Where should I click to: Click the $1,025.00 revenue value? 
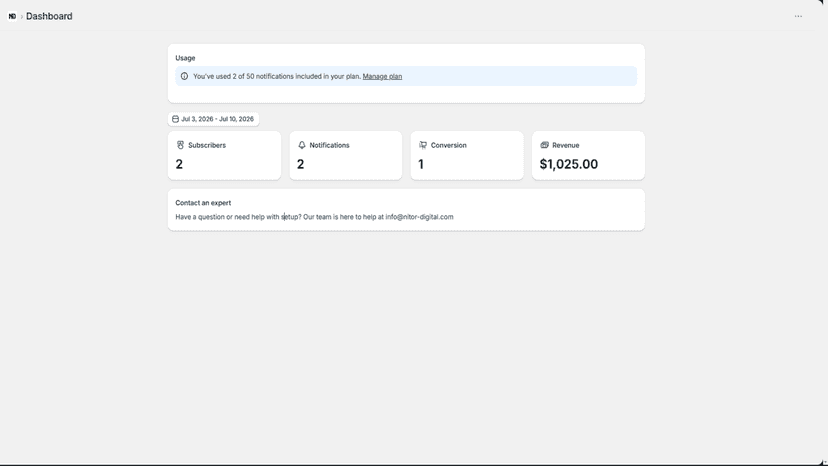pos(569,164)
